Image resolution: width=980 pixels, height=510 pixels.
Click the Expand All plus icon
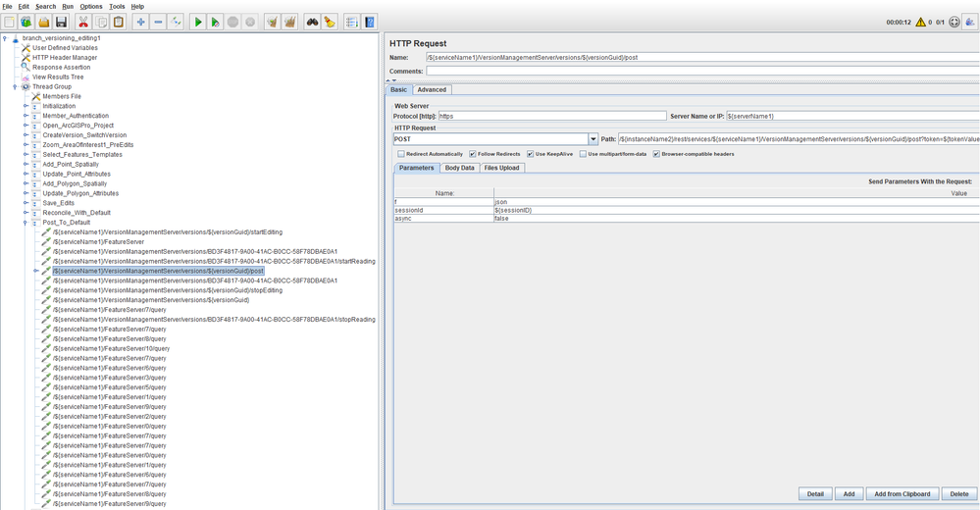141,22
